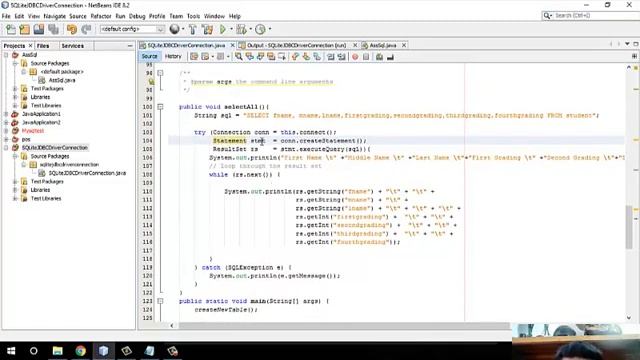The height and width of the screenshot is (360, 640).
Task: Click the globe browser icon in toolbar
Action: 174,29
